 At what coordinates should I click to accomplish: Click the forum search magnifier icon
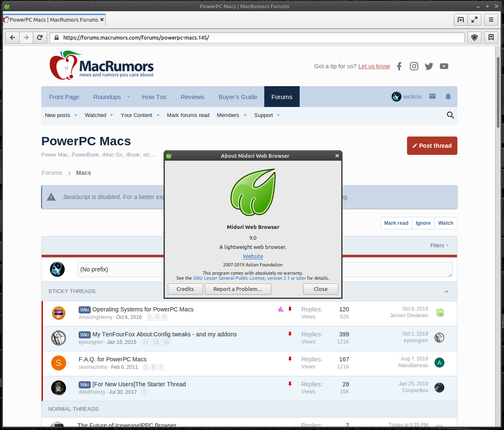pos(450,115)
